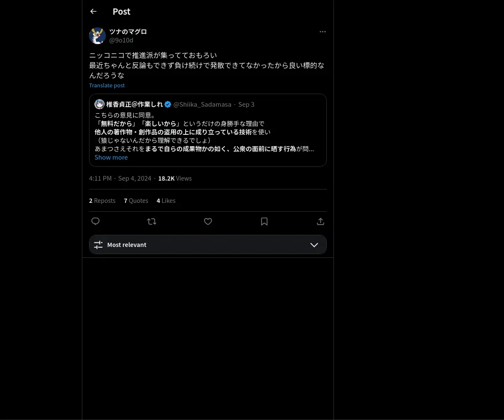This screenshot has height=420, width=504.
Task: Bookmark this post
Action: click(264, 221)
